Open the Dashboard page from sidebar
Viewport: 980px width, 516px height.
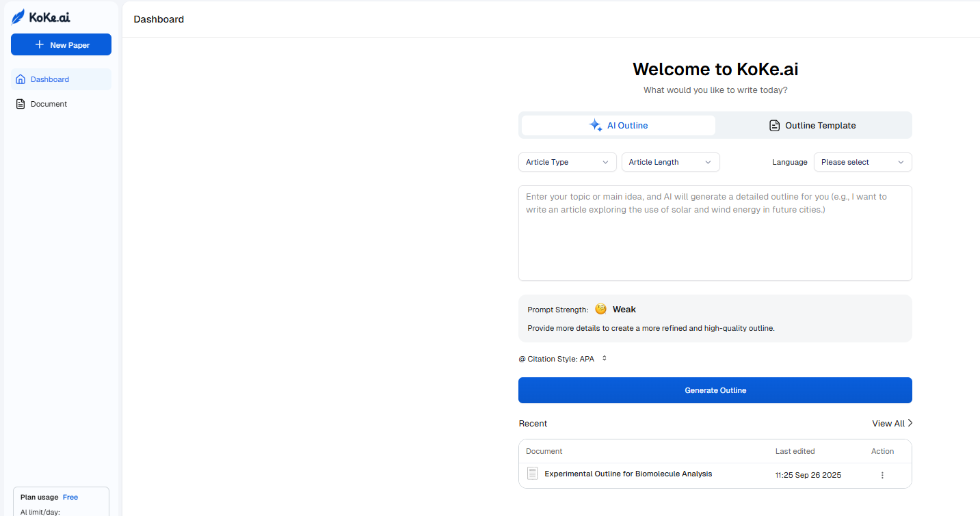click(x=61, y=79)
